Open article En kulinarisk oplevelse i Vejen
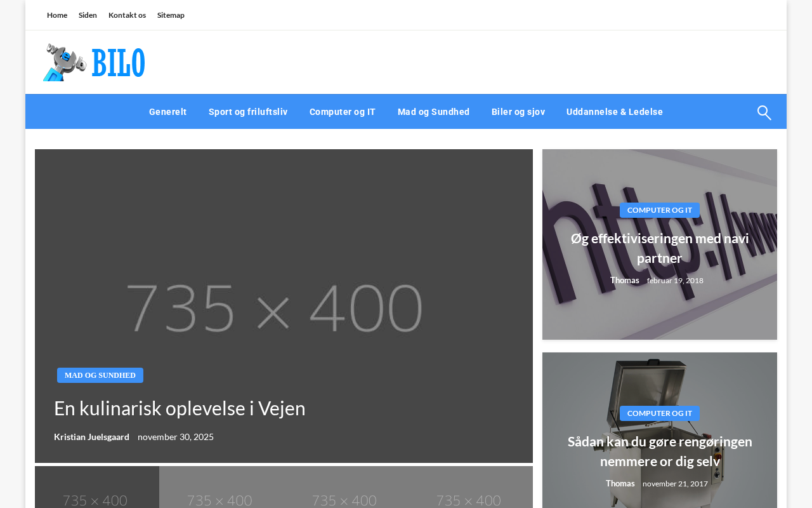Screen dimensions: 812x508 coord(180,408)
